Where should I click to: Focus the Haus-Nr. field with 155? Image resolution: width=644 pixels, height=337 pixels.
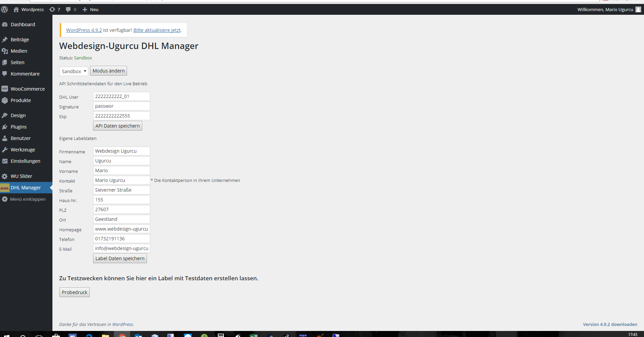[122, 200]
